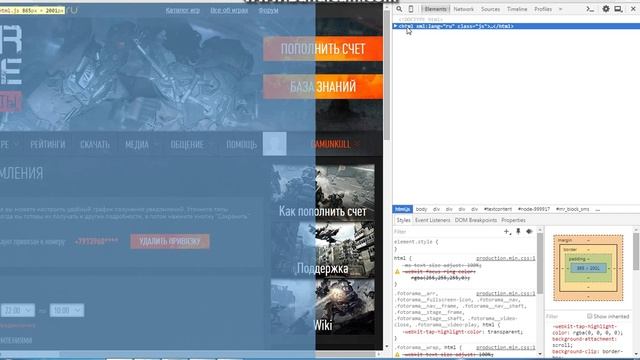
Task: Click the БАЗА ЗНАНИЙ button
Action: coord(323,87)
